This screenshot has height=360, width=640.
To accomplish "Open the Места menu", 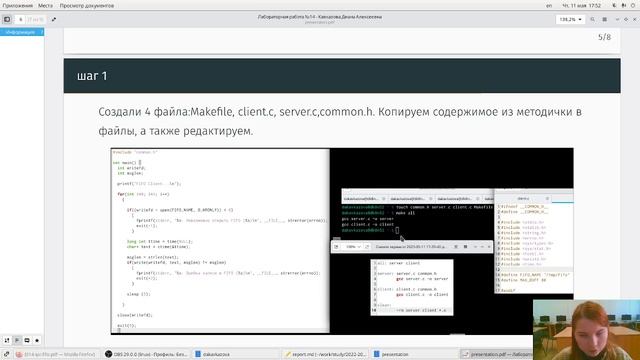I will pos(45,6).
